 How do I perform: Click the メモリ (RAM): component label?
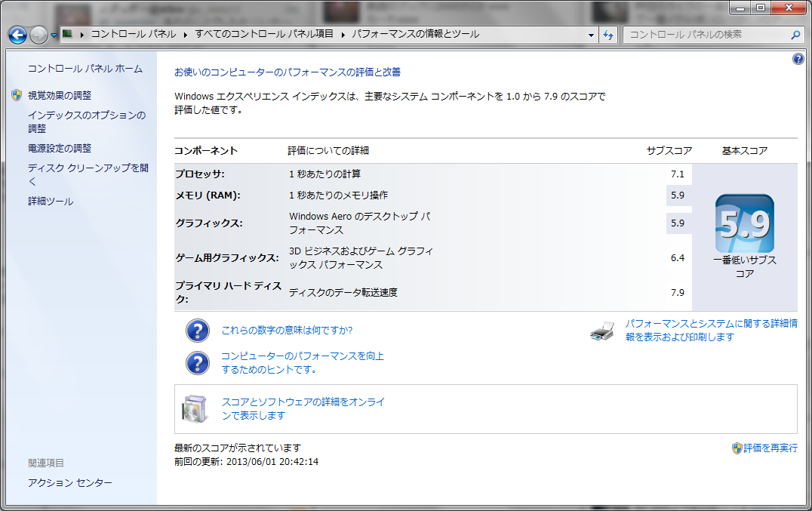pyautogui.click(x=208, y=195)
